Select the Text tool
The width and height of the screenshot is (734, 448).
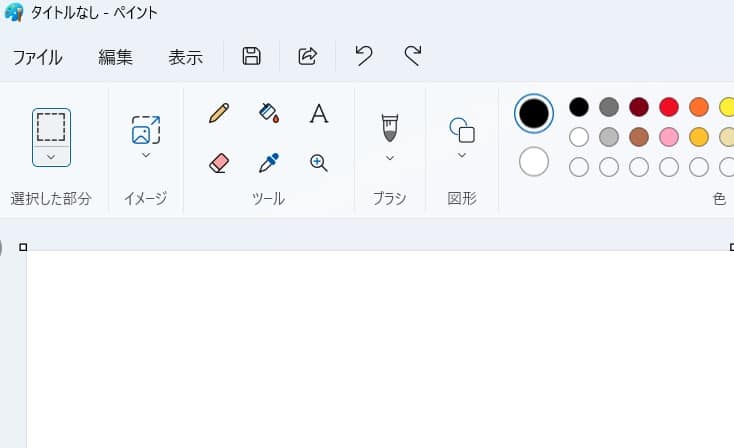(x=319, y=113)
